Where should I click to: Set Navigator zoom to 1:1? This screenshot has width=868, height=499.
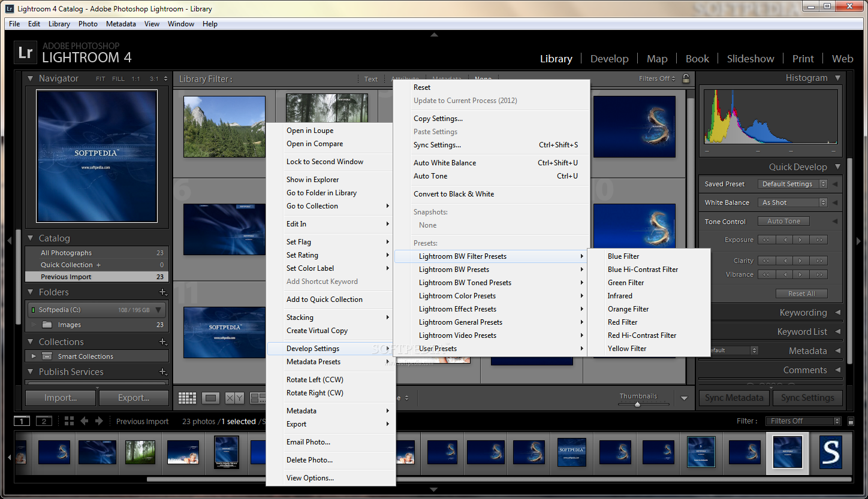pos(136,78)
